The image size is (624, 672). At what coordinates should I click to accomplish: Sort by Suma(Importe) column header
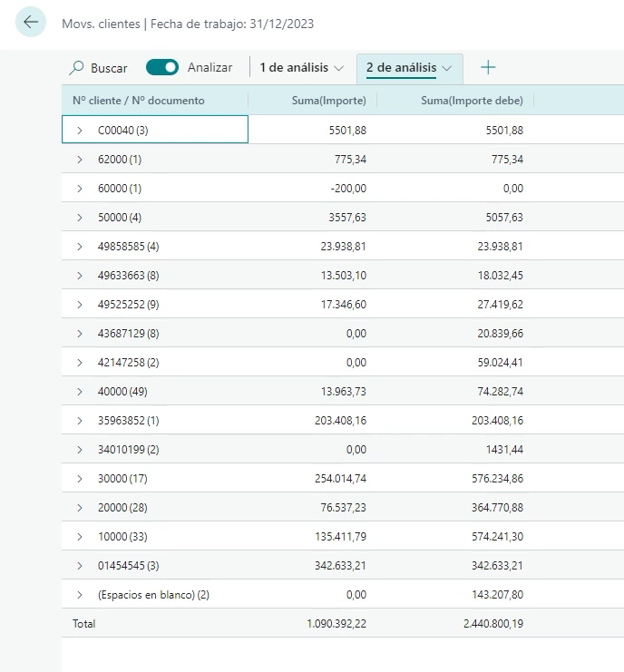[329, 101]
